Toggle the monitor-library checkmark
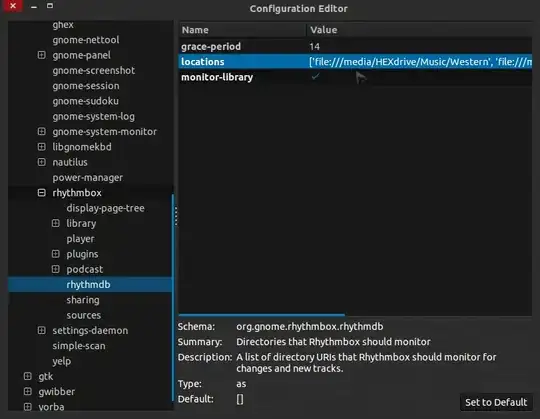The image size is (540, 419). tap(315, 76)
